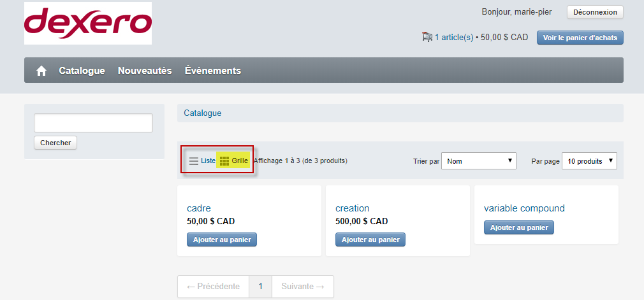The image size is (644, 300).
Task: Open the Trier par Nom dropdown
Action: click(478, 161)
